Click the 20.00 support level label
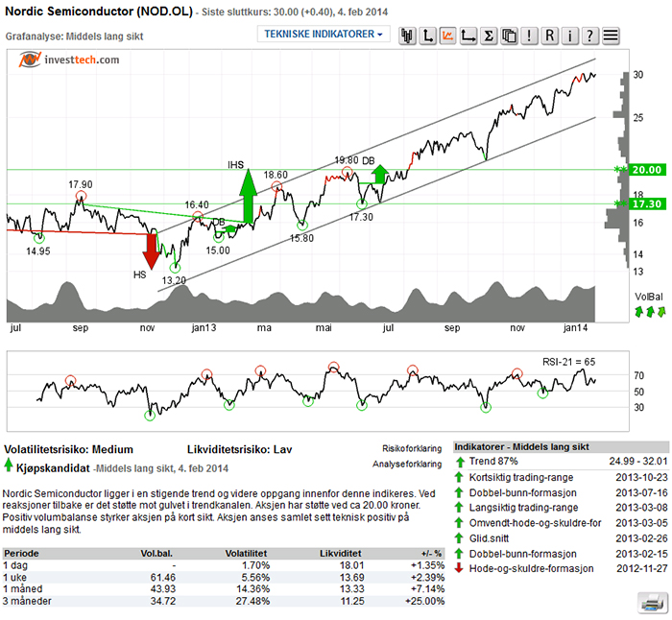Viewport: 672px width, 620px height. 648,169
